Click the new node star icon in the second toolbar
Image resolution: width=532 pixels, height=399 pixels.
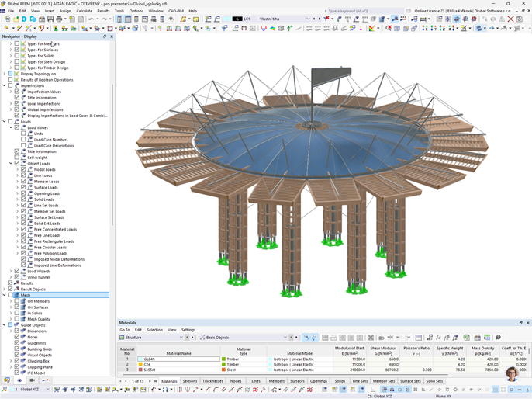point(6,29)
